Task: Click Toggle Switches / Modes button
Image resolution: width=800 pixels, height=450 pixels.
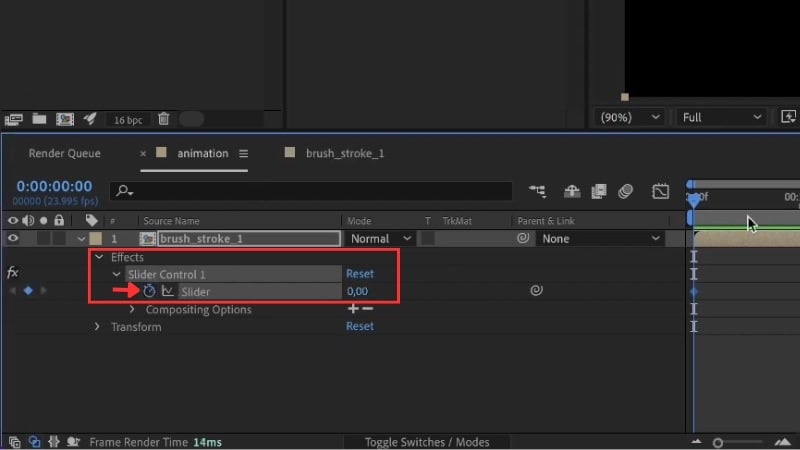Action: coord(427,442)
